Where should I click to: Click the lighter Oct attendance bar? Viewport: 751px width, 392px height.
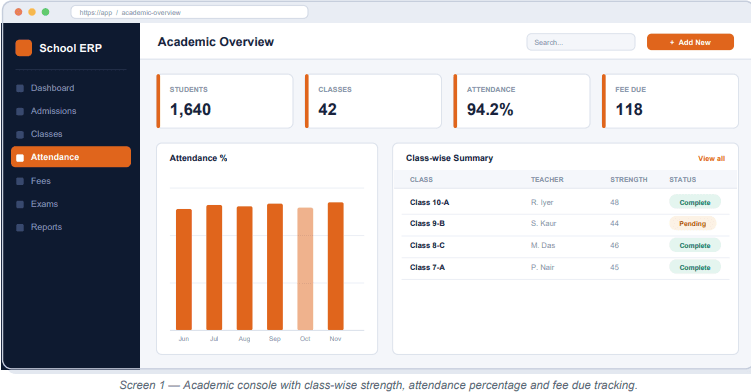(x=305, y=269)
